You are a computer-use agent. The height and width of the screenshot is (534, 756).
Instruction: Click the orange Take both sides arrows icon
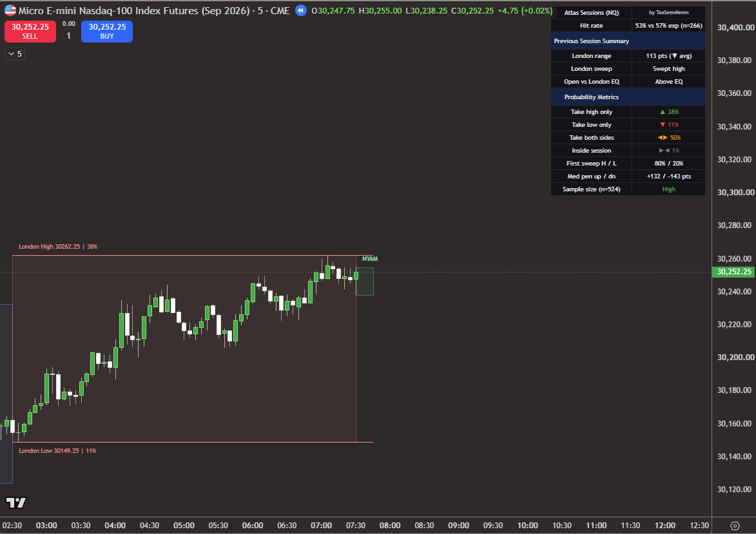(663, 137)
